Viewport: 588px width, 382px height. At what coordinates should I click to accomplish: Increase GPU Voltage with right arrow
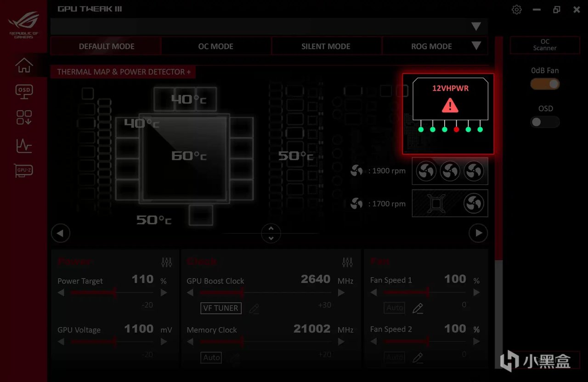pos(164,342)
